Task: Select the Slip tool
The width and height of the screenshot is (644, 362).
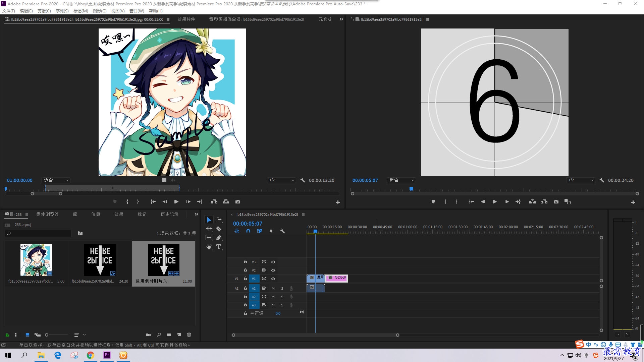Action: coord(209,238)
